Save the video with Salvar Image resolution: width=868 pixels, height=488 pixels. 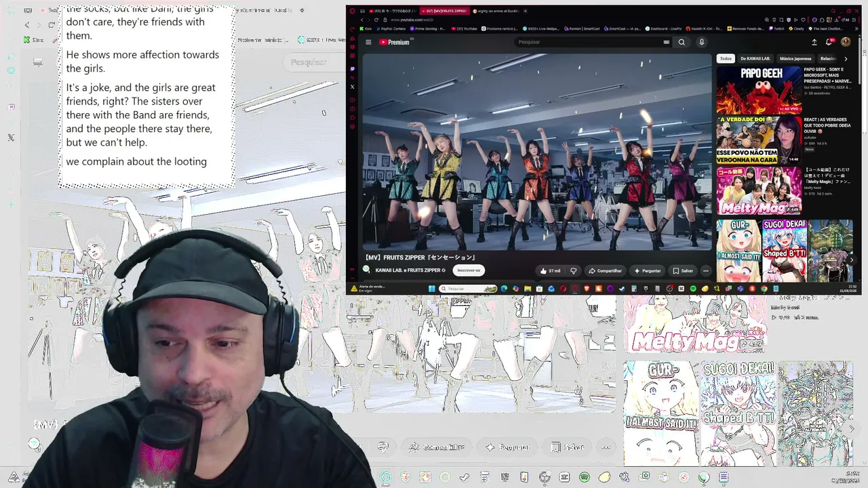pos(683,270)
